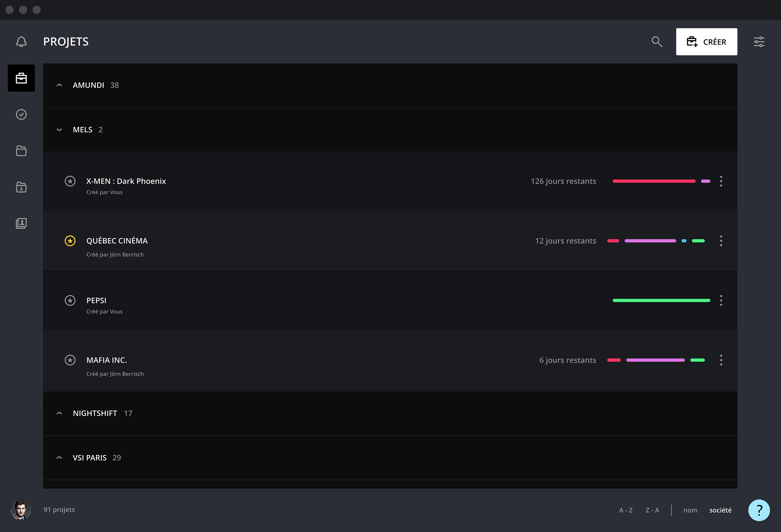The height and width of the screenshot is (532, 781).
Task: Sort projects Z - A
Action: coord(652,510)
